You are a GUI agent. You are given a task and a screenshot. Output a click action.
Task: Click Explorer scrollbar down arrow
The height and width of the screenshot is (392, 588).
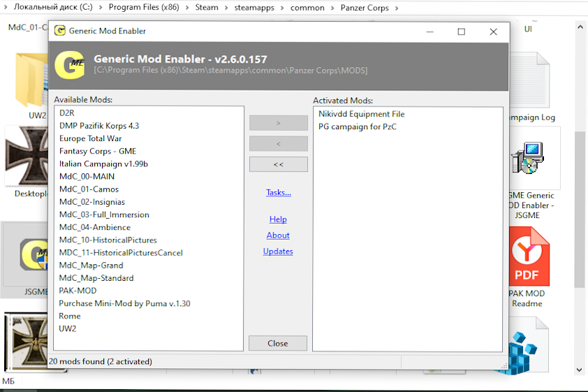[580, 370]
